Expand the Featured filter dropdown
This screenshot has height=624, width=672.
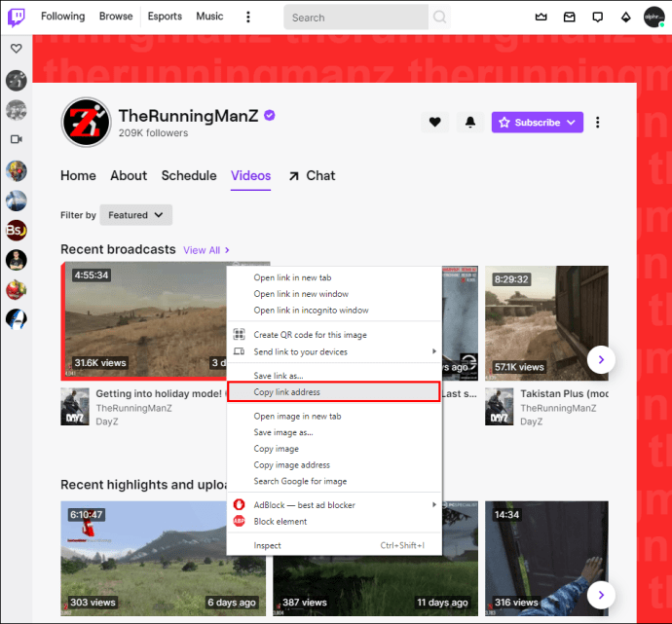click(x=135, y=215)
